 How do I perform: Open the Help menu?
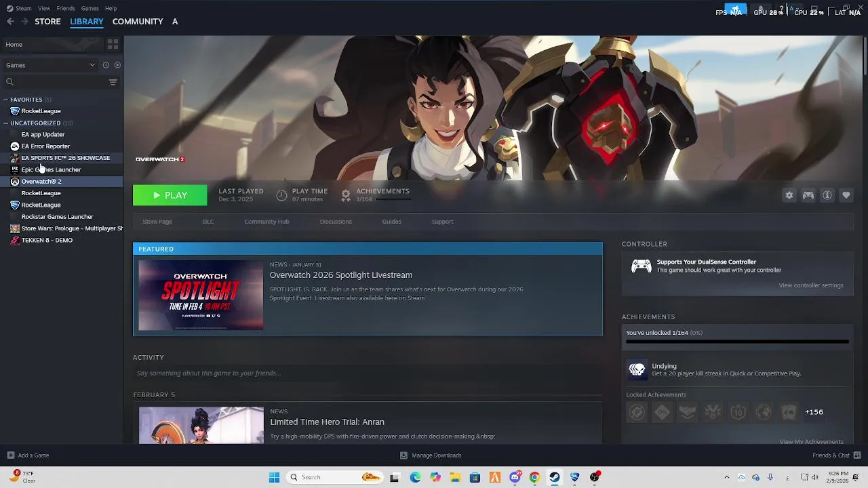coord(111,8)
